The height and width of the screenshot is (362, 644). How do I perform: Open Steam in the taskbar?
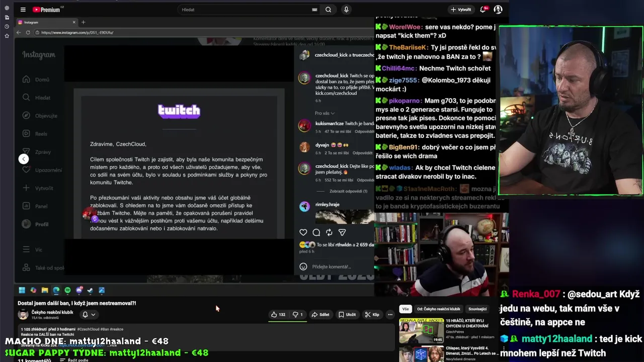(90, 290)
